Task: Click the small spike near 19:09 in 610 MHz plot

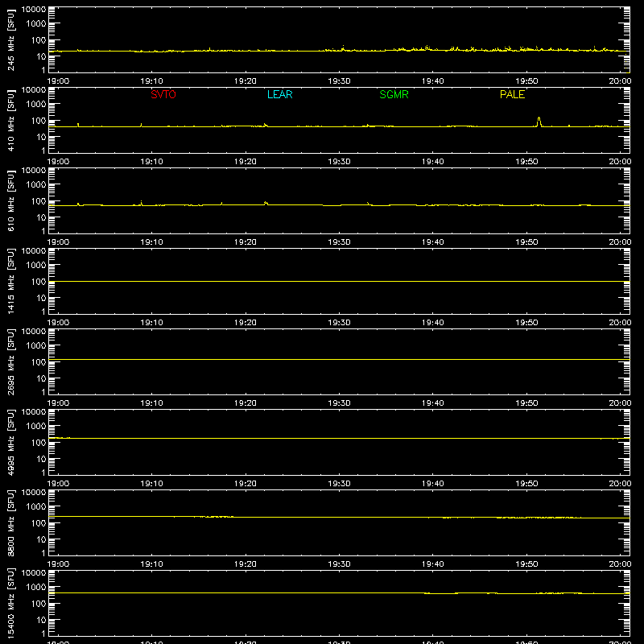Action: click(x=142, y=202)
